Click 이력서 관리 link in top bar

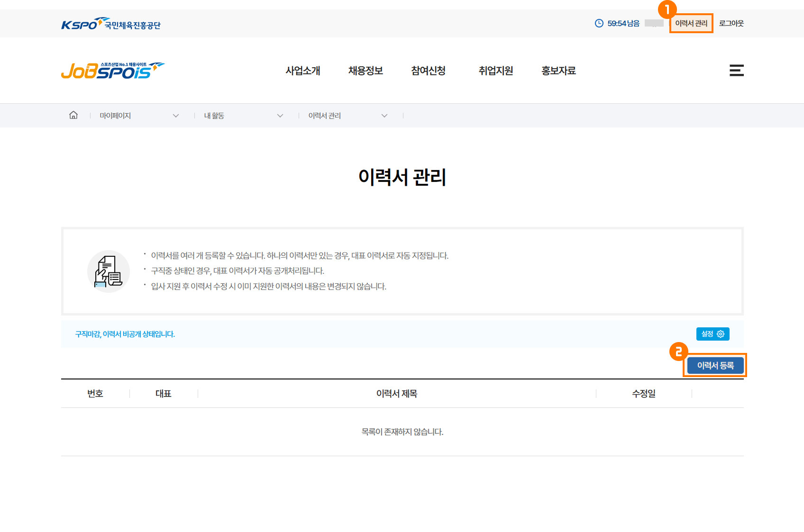(x=691, y=23)
